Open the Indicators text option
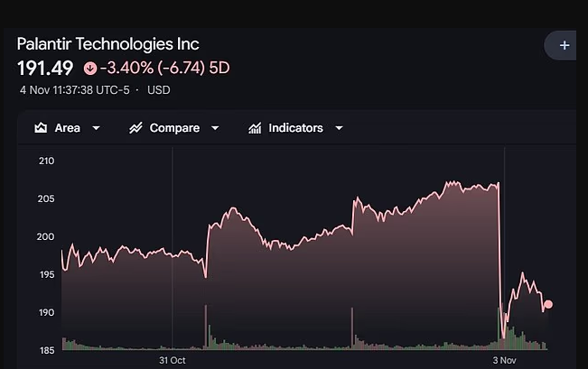This screenshot has height=369, width=588. click(x=295, y=128)
